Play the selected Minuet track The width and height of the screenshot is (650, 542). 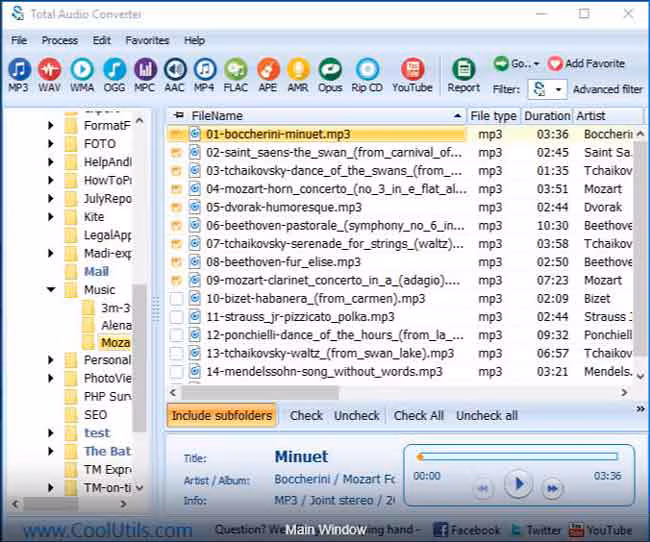tap(518, 484)
